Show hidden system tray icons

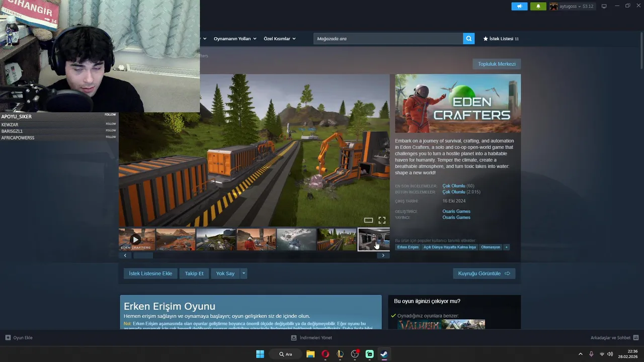click(580, 354)
